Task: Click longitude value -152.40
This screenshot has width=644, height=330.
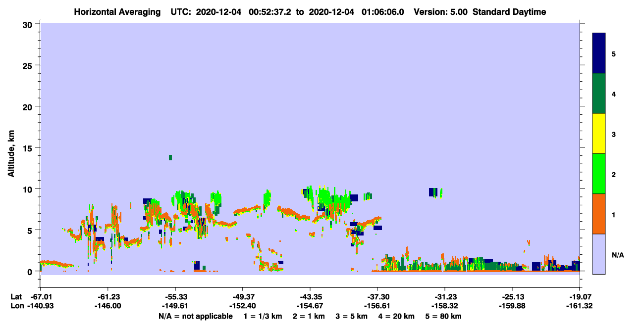Action: tap(242, 306)
